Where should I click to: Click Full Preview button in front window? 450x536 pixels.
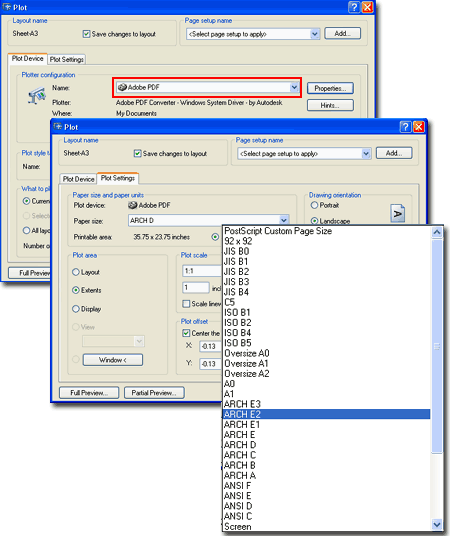coord(89,393)
